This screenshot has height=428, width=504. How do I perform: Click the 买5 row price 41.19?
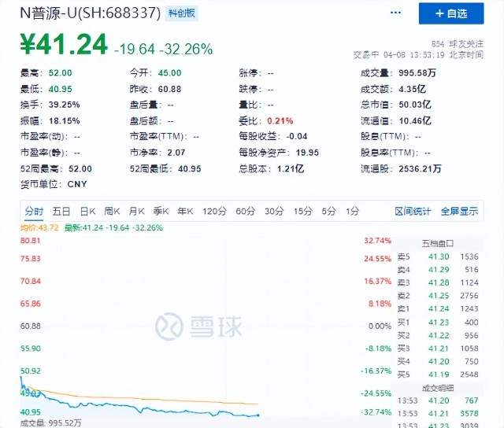click(x=439, y=374)
